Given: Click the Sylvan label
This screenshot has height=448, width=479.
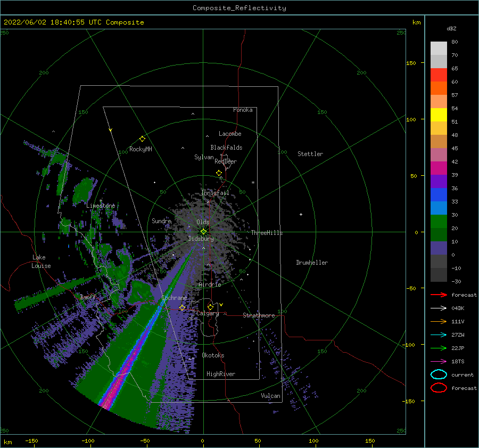Looking at the screenshot, I should (204, 157).
